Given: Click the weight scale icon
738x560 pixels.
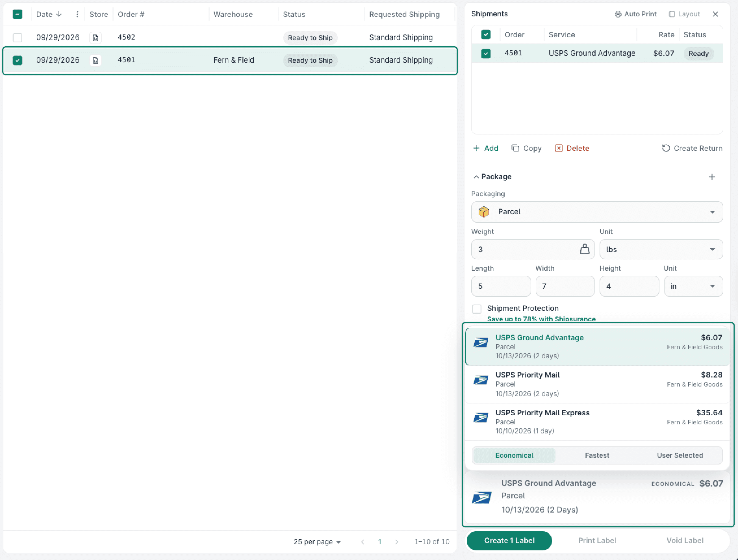Looking at the screenshot, I should click(585, 249).
